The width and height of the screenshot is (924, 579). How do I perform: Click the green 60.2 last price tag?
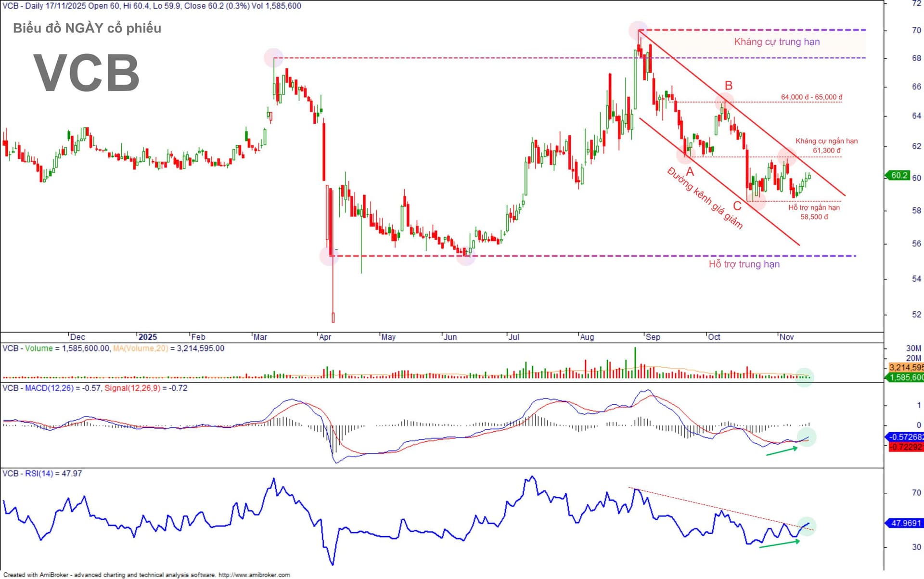coord(898,176)
